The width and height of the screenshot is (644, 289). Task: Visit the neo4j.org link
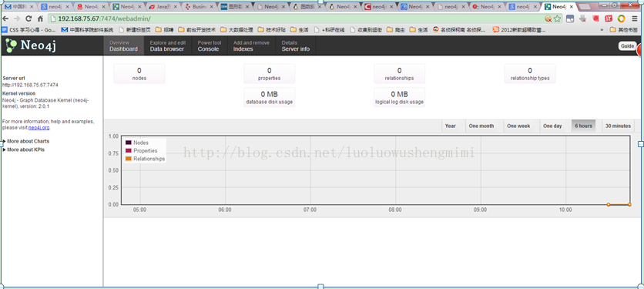pyautogui.click(x=39, y=128)
